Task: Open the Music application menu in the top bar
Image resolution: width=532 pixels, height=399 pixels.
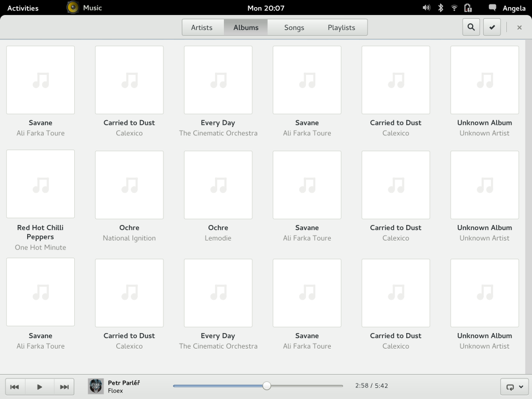Action: [85, 7]
